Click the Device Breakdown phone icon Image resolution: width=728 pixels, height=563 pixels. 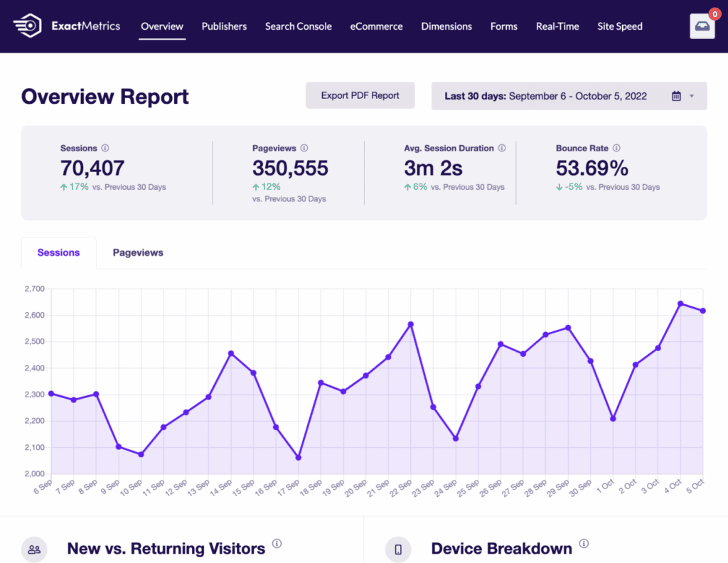click(398, 549)
